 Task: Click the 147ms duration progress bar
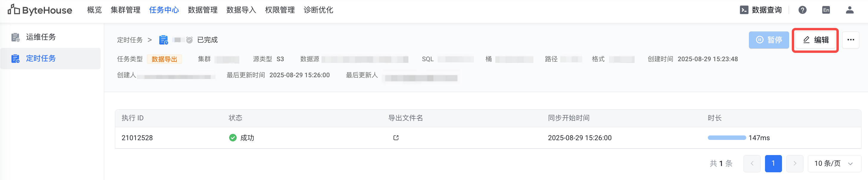[x=727, y=138]
